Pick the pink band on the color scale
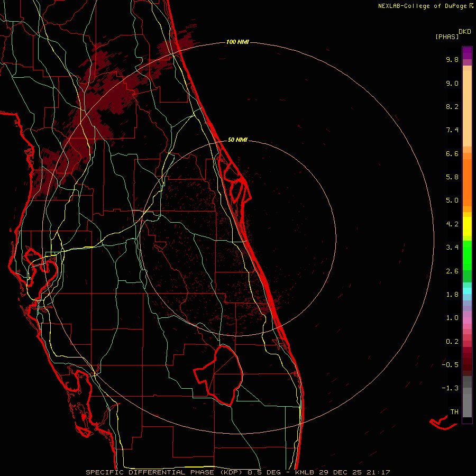 pyautogui.click(x=467, y=321)
